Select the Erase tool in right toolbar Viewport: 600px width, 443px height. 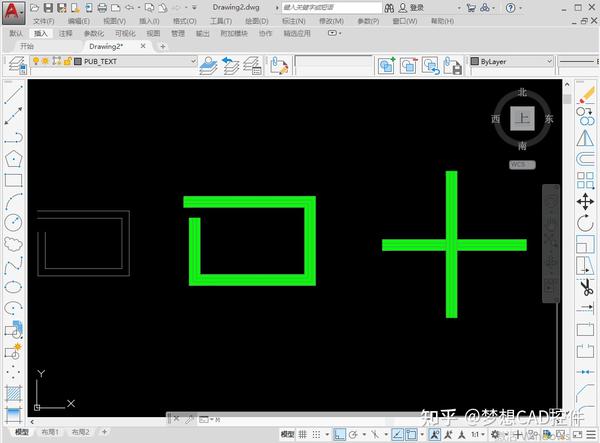click(585, 95)
